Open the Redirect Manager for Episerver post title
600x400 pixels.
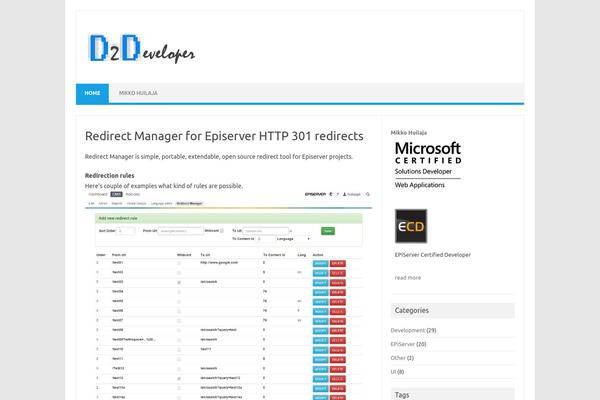(224, 136)
